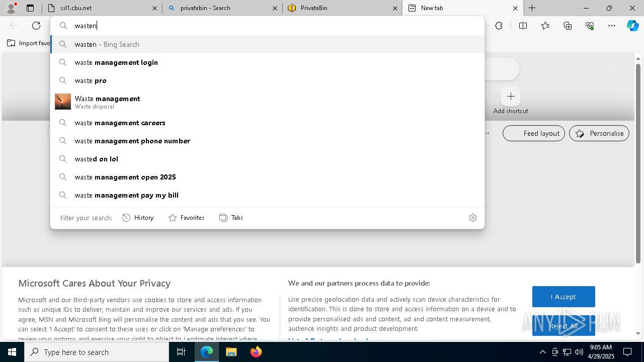Open address bar search settings gear
The image size is (644, 362).
(473, 218)
